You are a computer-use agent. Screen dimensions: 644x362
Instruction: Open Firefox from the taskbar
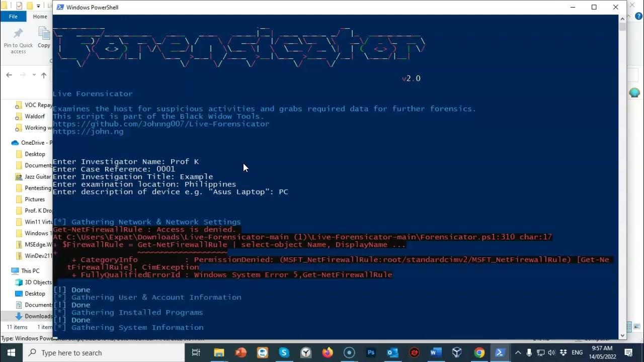coord(328,352)
